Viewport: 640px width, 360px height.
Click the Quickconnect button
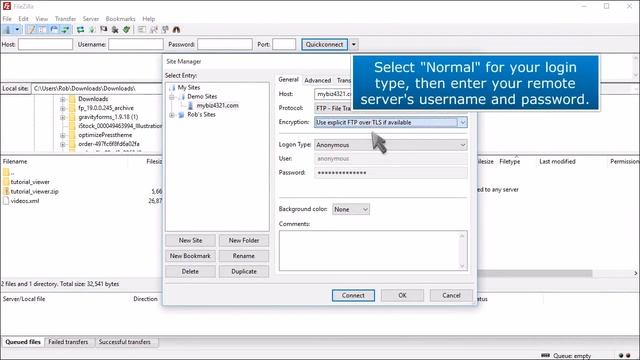tap(324, 44)
